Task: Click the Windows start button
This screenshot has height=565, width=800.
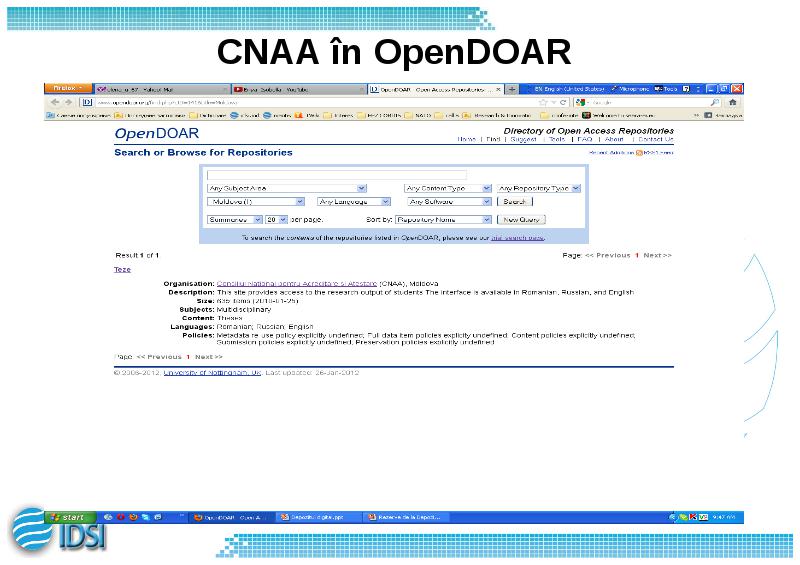Action: click(71, 517)
